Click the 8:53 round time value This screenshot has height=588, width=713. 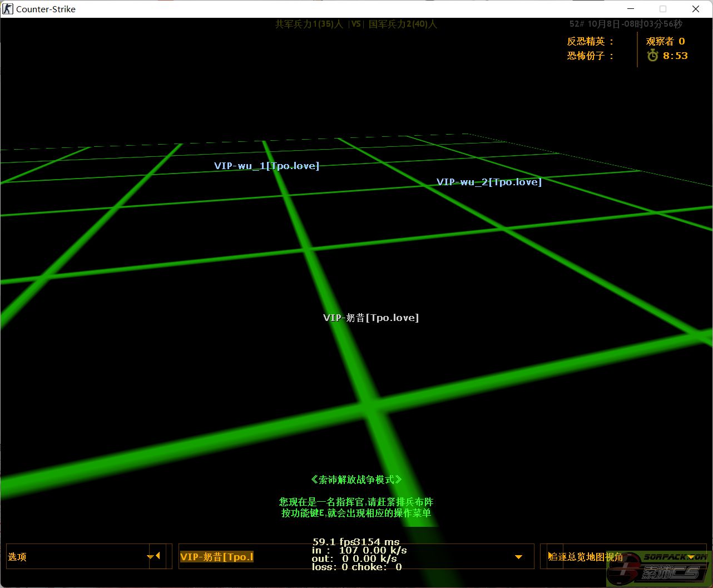click(675, 56)
